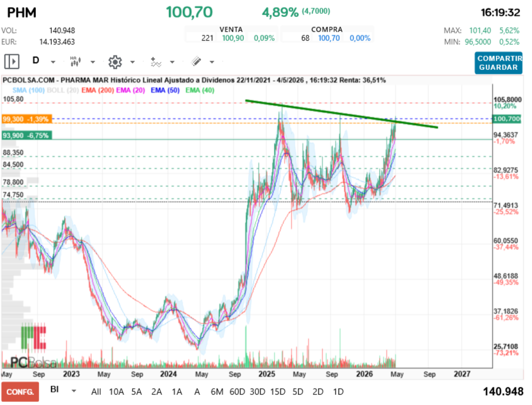Open the candlestick chart type icon
Screen dimensions: 532x405
75,61
